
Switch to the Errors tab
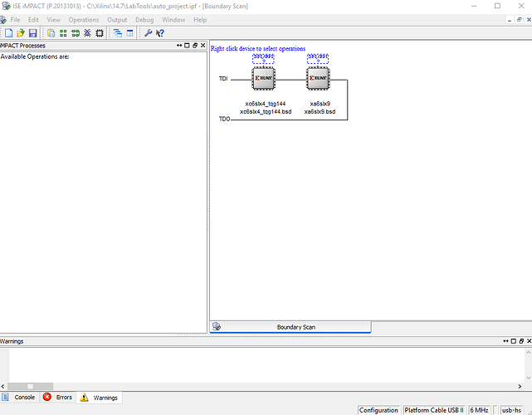pyautogui.click(x=57, y=397)
